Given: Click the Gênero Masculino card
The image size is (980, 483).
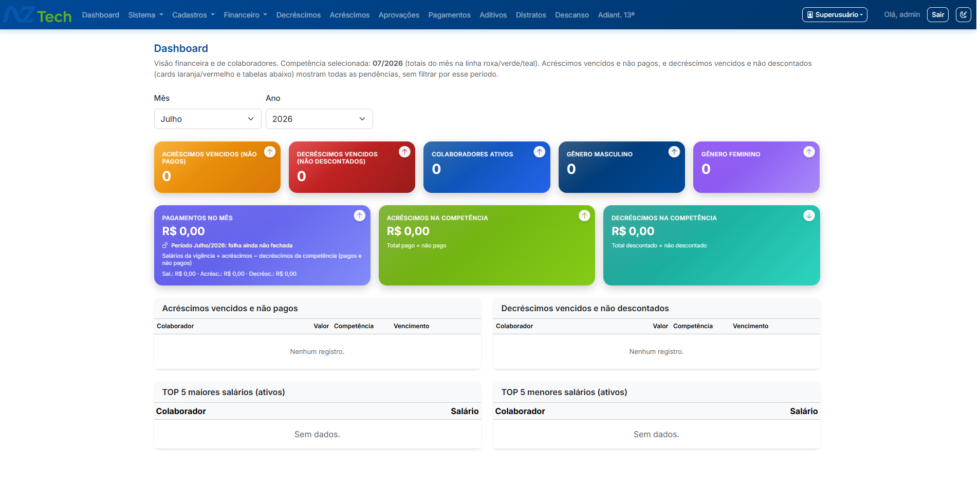Looking at the screenshot, I should tap(622, 167).
